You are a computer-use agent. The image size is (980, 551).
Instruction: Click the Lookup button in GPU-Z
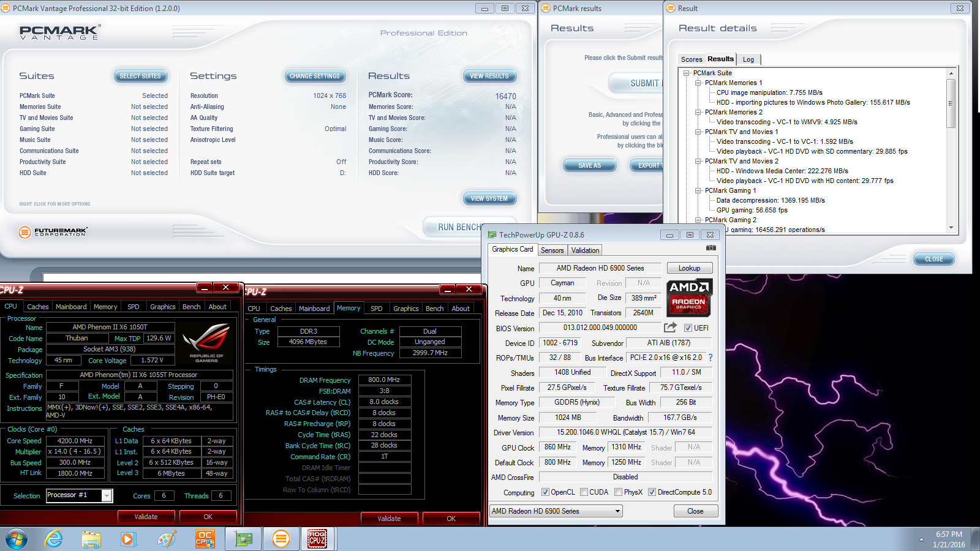coord(689,268)
